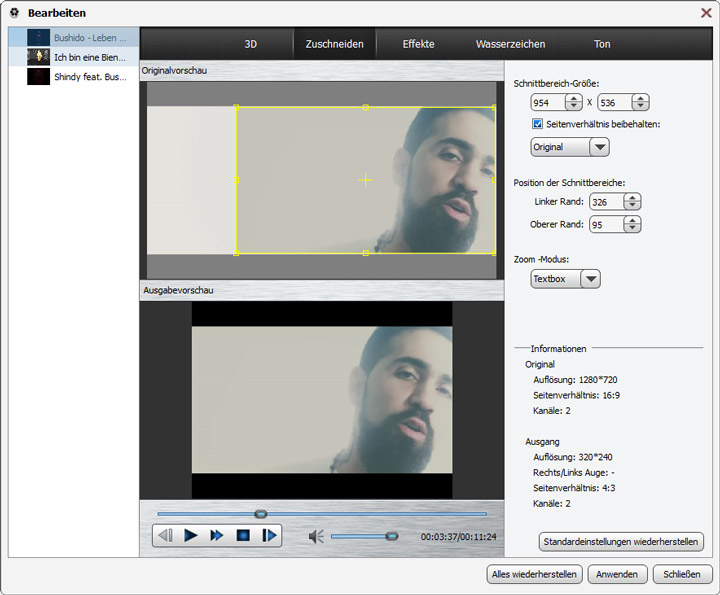The image size is (720, 595).
Task: Decrease the crop height value 536
Action: click(640, 107)
